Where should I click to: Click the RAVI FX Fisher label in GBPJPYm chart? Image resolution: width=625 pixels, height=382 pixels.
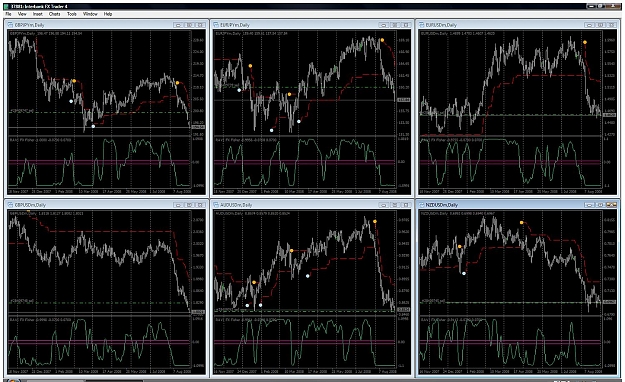[x=23, y=140]
